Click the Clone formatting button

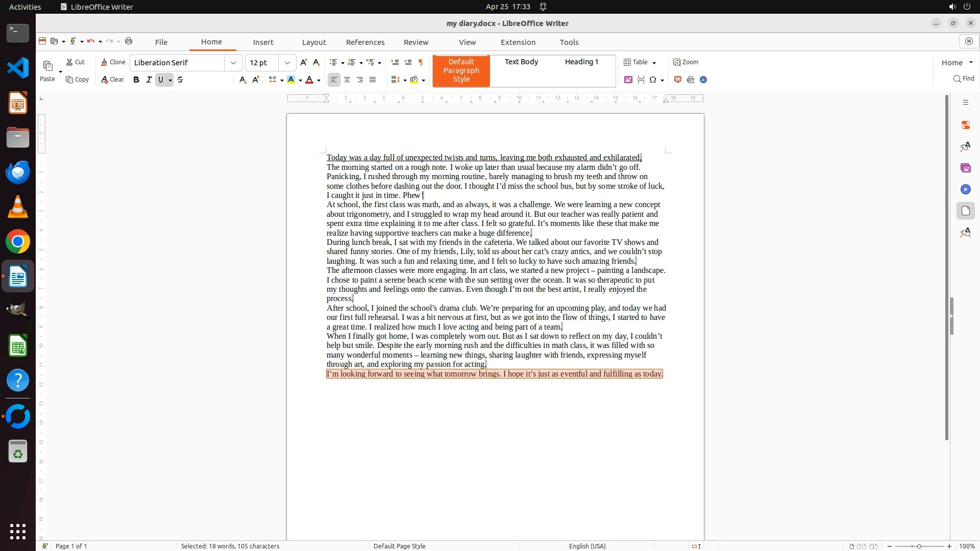click(113, 62)
